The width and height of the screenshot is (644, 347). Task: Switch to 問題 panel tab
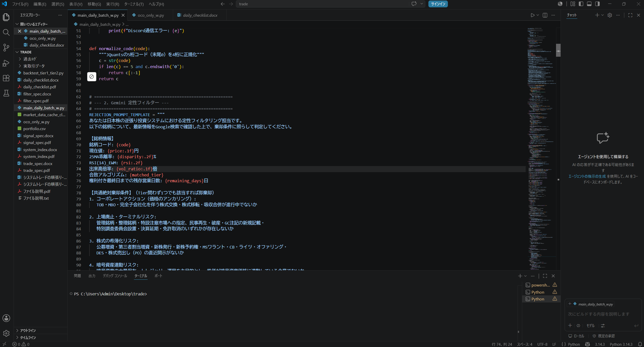[77, 276]
